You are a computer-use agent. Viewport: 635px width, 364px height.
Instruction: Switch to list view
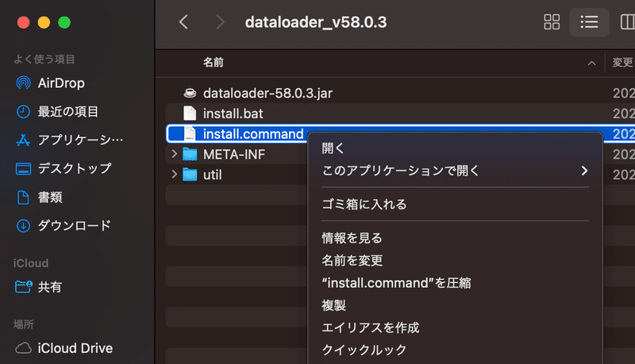click(589, 22)
